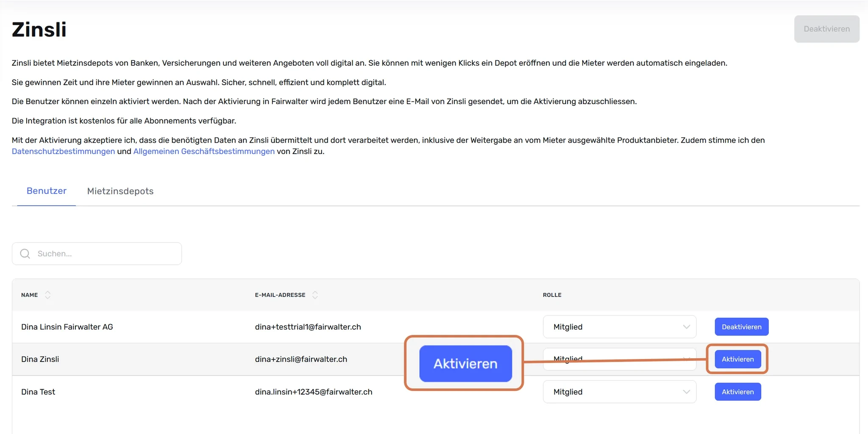The width and height of the screenshot is (868, 434).
Task: Open the Allgemeinen Geschäftsbestimmungen link
Action: pos(204,152)
